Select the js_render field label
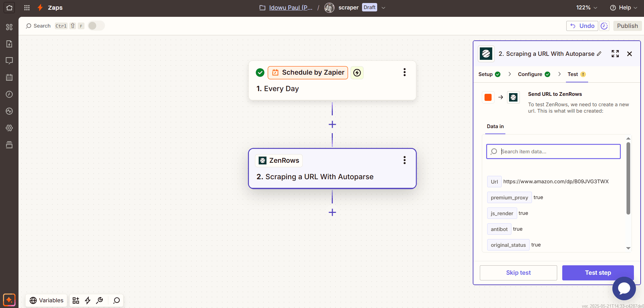The width and height of the screenshot is (644, 308). coord(502,213)
